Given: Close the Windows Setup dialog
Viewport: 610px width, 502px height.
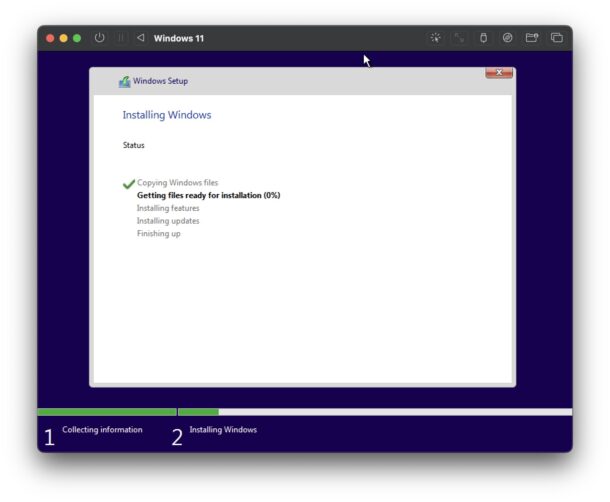Looking at the screenshot, I should [499, 73].
